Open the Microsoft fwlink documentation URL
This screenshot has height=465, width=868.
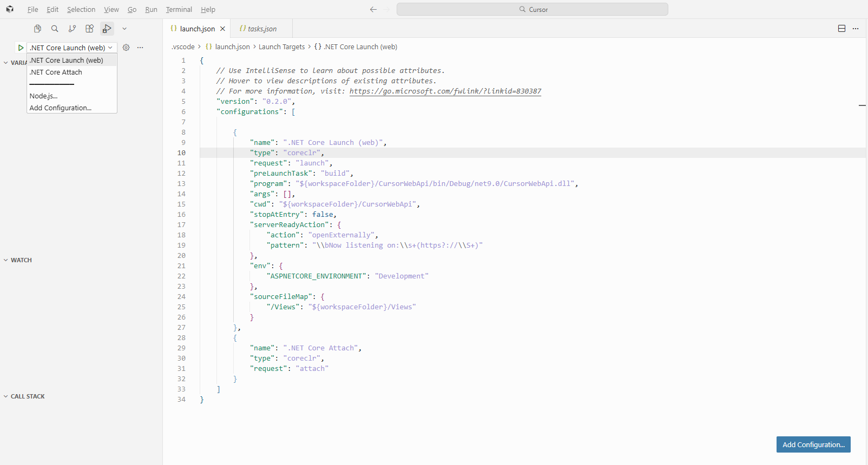[x=445, y=91]
